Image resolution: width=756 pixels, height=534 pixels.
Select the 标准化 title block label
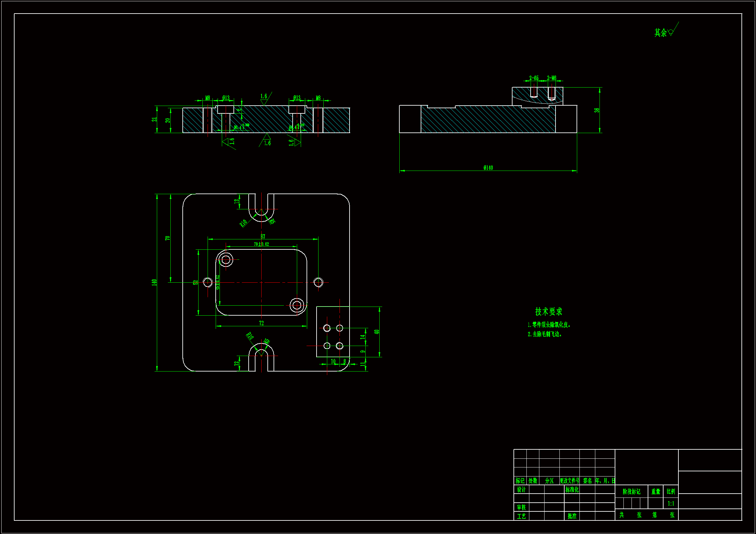[x=572, y=490]
